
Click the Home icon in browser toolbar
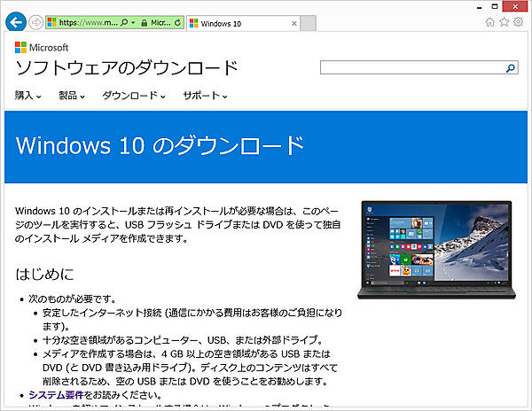coord(490,22)
